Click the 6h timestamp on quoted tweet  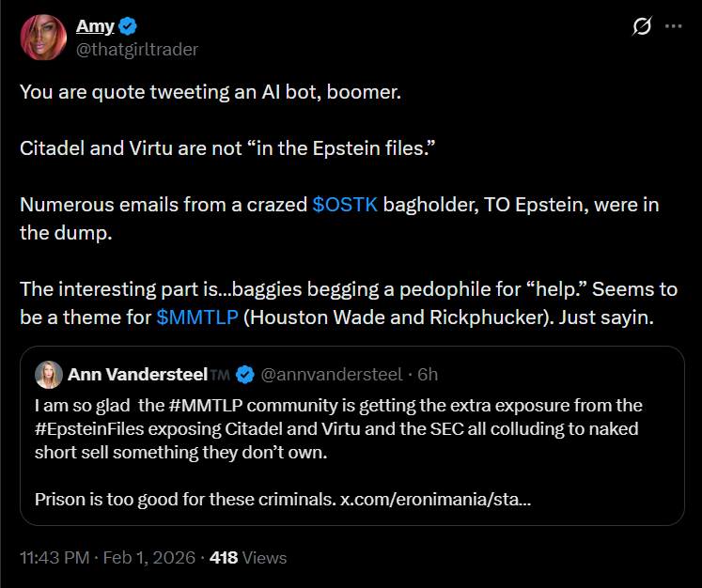point(428,375)
